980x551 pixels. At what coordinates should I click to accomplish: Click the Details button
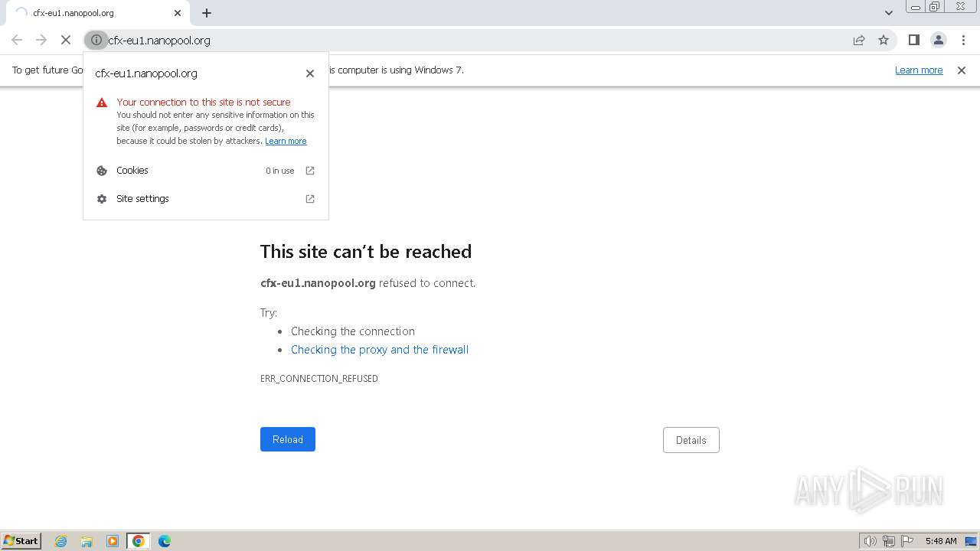[x=691, y=440]
